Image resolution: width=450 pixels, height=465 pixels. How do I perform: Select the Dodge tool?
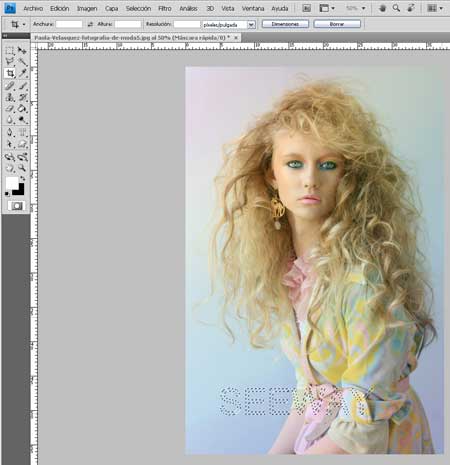(x=22, y=120)
